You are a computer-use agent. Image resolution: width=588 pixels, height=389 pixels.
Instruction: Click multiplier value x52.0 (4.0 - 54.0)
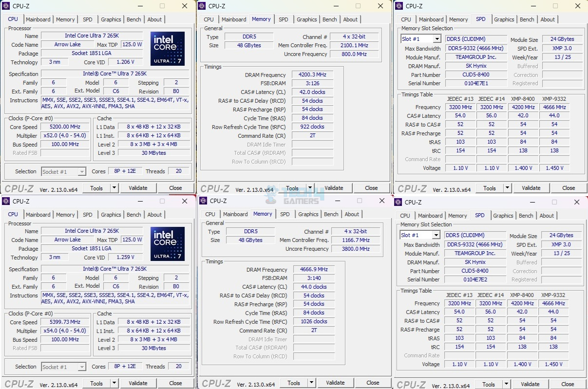[65, 135]
